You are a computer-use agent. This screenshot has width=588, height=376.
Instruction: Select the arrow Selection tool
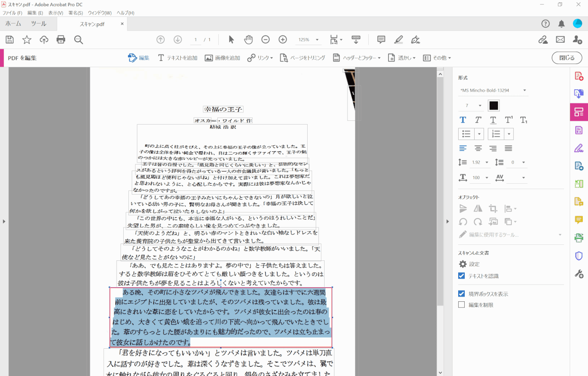pos(231,39)
